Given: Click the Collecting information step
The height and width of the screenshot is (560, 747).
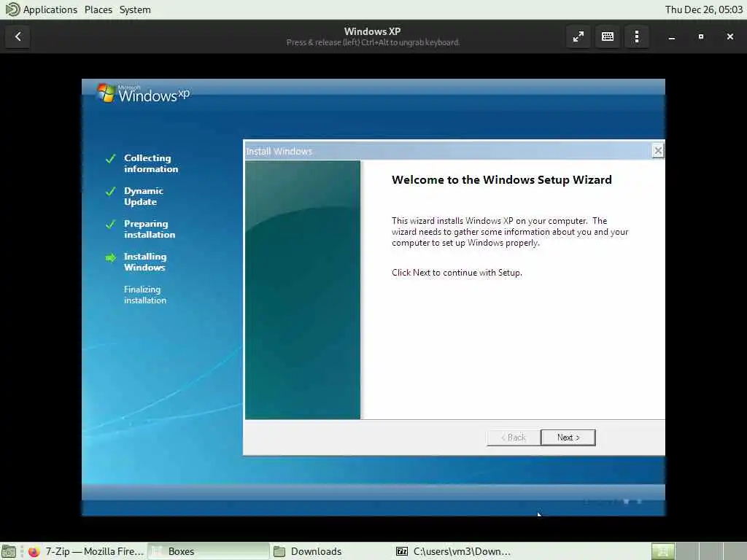Looking at the screenshot, I should pyautogui.click(x=151, y=163).
